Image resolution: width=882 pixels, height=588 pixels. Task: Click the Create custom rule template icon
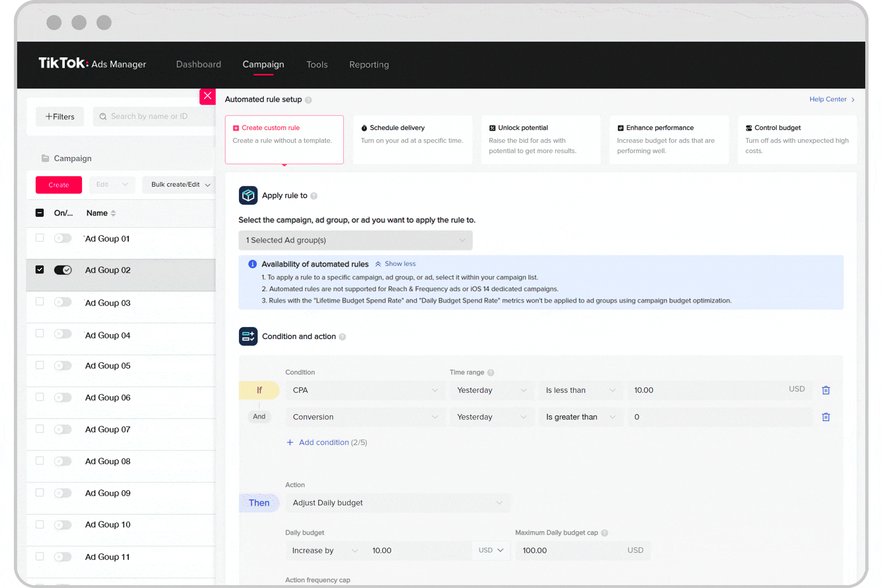point(237,127)
